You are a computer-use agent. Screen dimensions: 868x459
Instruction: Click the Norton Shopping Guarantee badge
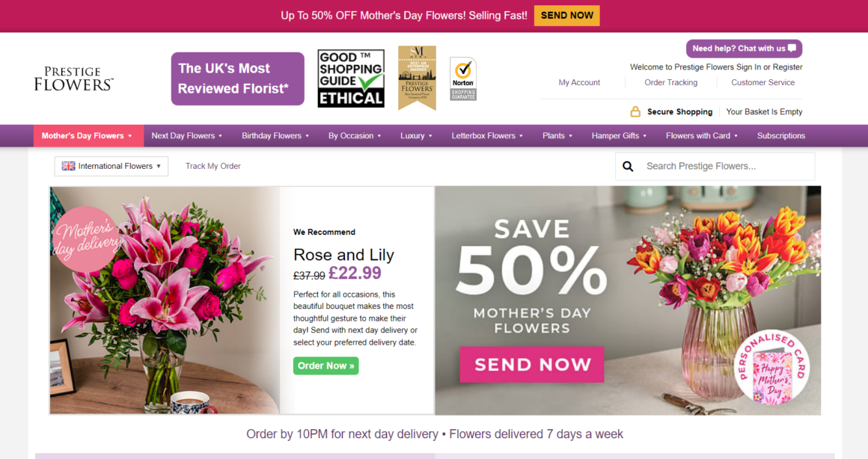click(x=462, y=79)
